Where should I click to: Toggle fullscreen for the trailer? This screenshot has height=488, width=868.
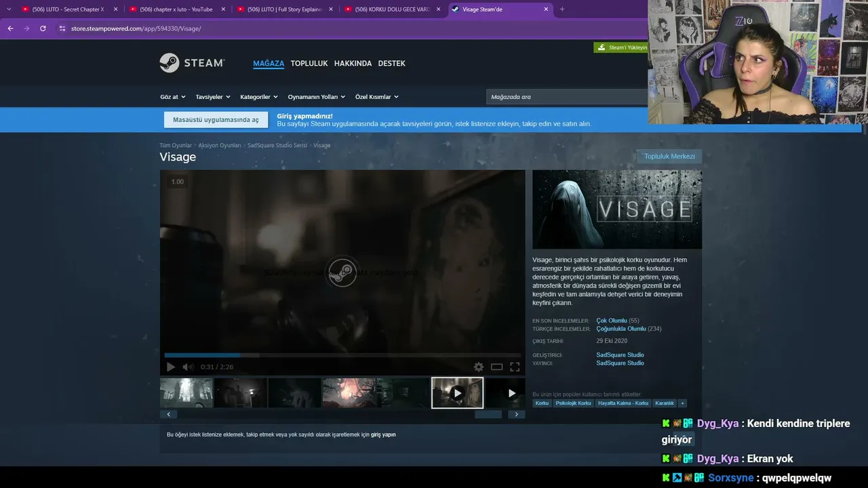515,367
